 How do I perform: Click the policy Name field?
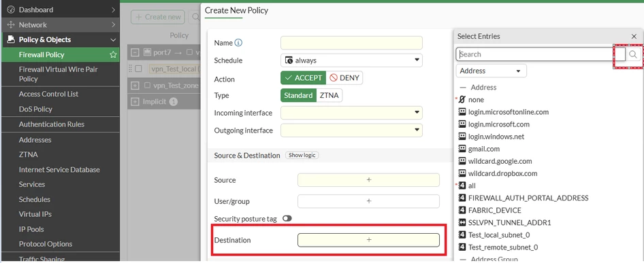pyautogui.click(x=351, y=43)
